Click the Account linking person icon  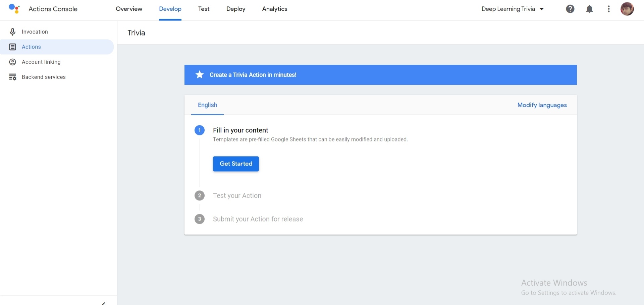(x=12, y=62)
